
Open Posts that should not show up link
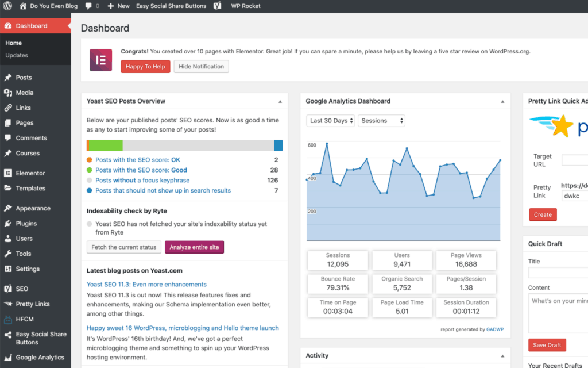tap(163, 190)
